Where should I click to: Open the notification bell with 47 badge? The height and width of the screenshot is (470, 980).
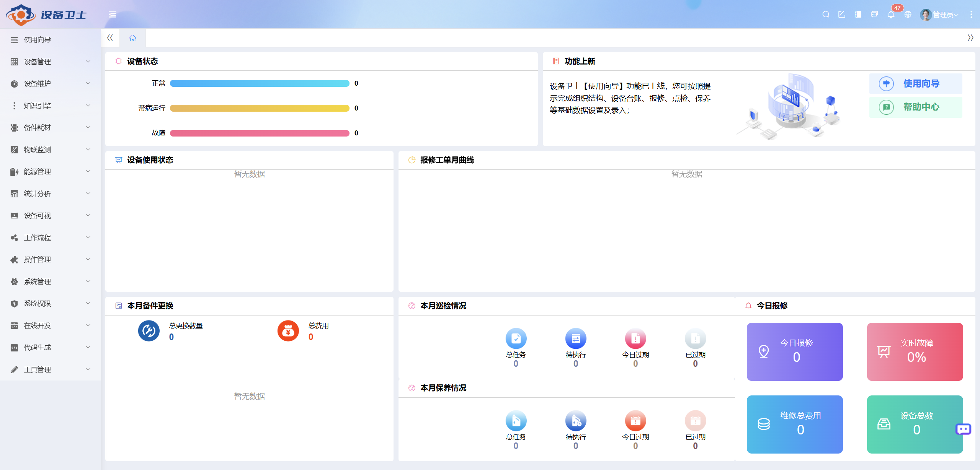891,15
